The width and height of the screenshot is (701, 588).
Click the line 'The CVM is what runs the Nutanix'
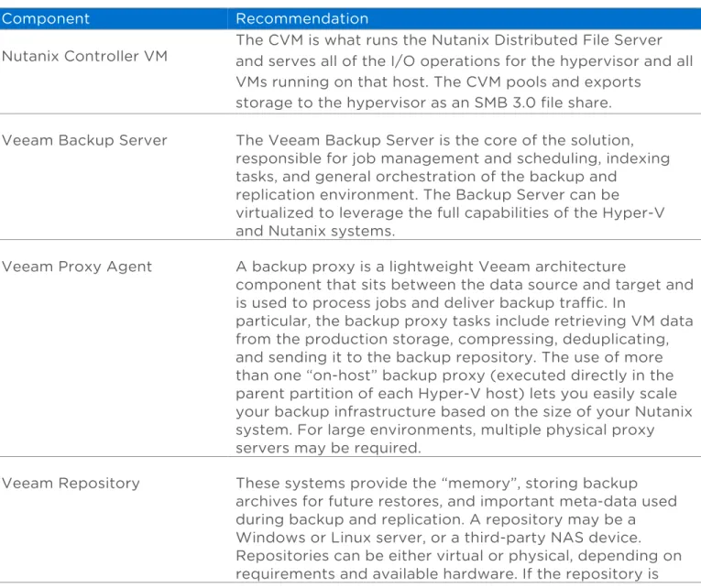[449, 40]
